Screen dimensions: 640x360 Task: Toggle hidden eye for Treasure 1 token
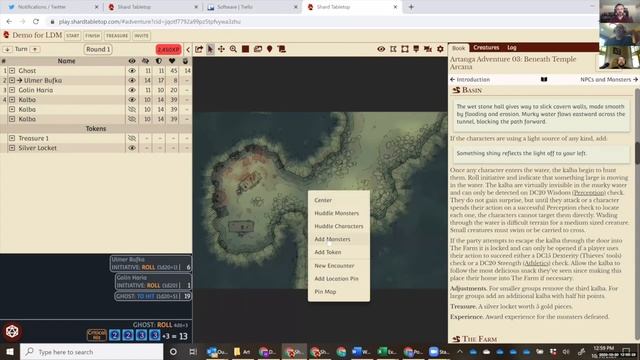tap(132, 138)
